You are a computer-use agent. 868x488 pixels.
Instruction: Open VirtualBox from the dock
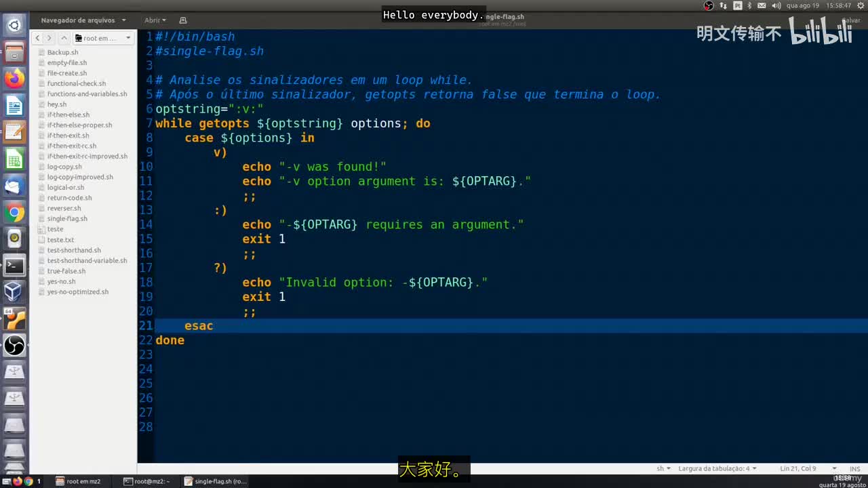(14, 292)
